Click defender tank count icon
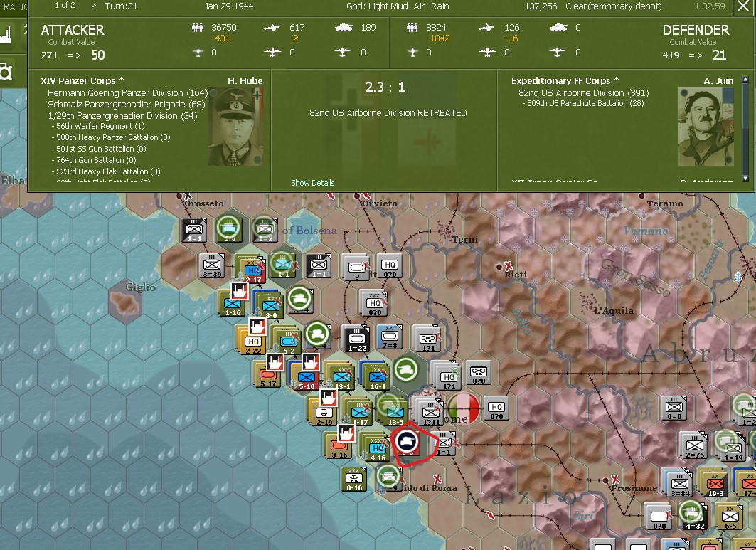The image size is (756, 550). point(558,28)
